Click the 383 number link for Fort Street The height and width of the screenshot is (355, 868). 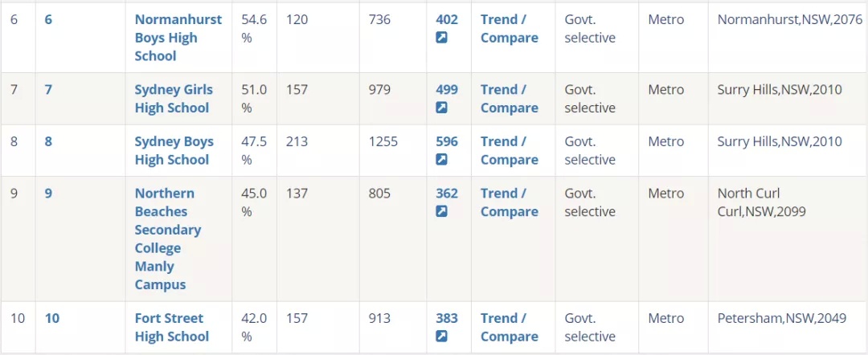pyautogui.click(x=447, y=319)
